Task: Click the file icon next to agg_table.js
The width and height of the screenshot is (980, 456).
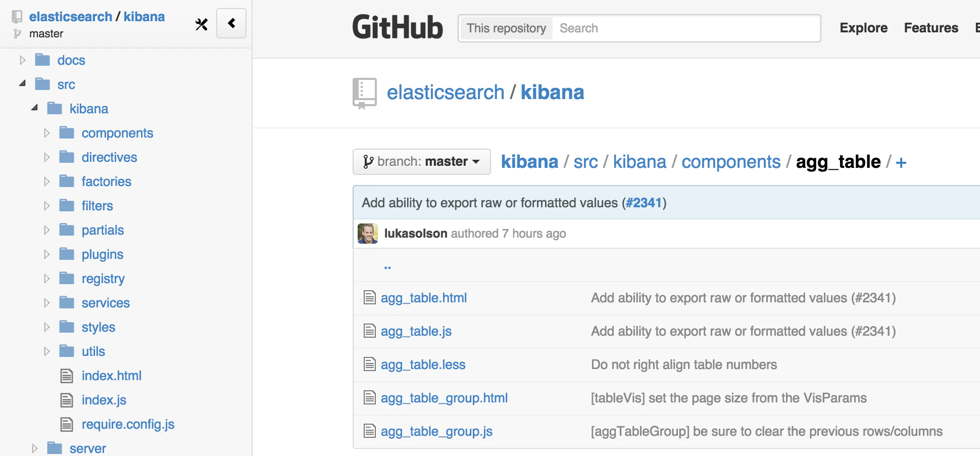Action: (x=370, y=331)
